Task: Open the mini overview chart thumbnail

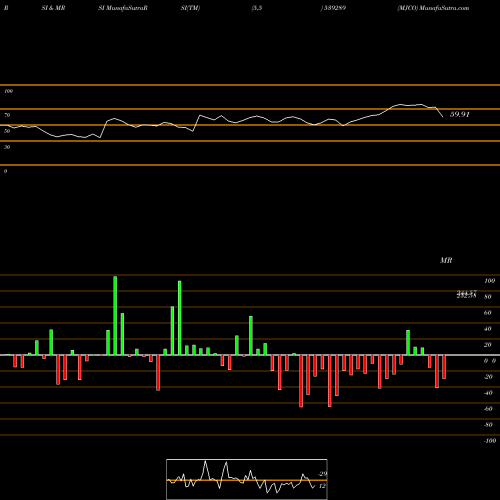Action: click(247, 479)
